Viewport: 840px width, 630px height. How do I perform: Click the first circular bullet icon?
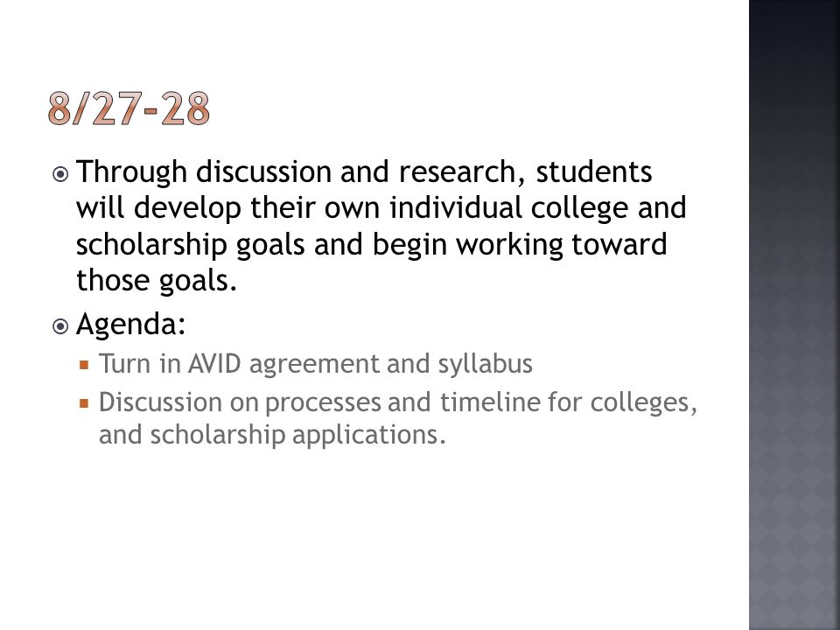click(x=60, y=174)
